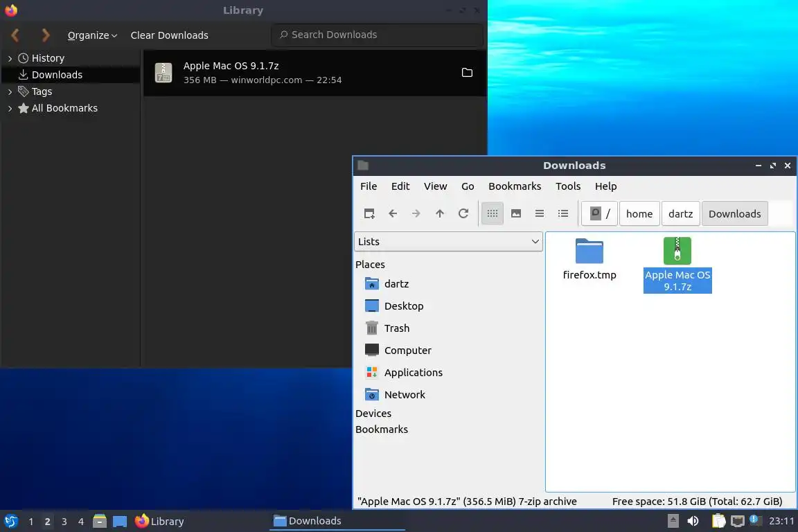Click the Bookmarks heading in side pane
This screenshot has width=798, height=532.
[x=382, y=429]
